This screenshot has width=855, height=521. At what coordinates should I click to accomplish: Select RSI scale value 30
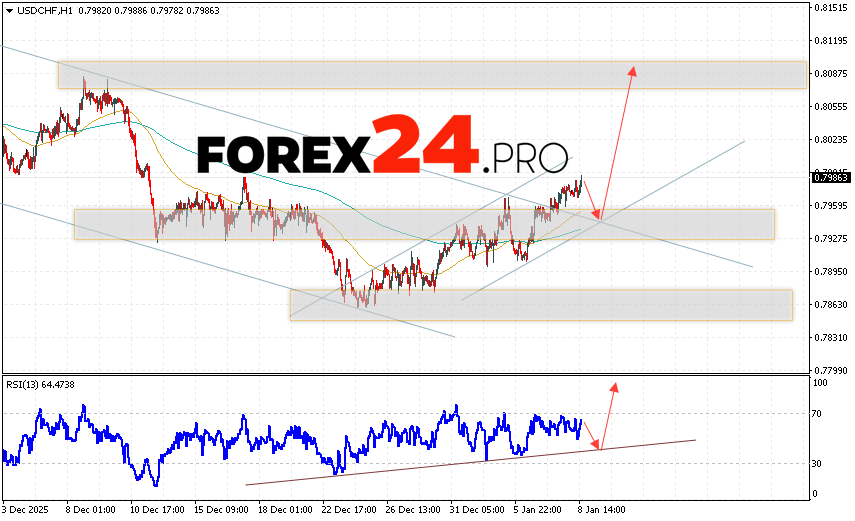click(817, 464)
